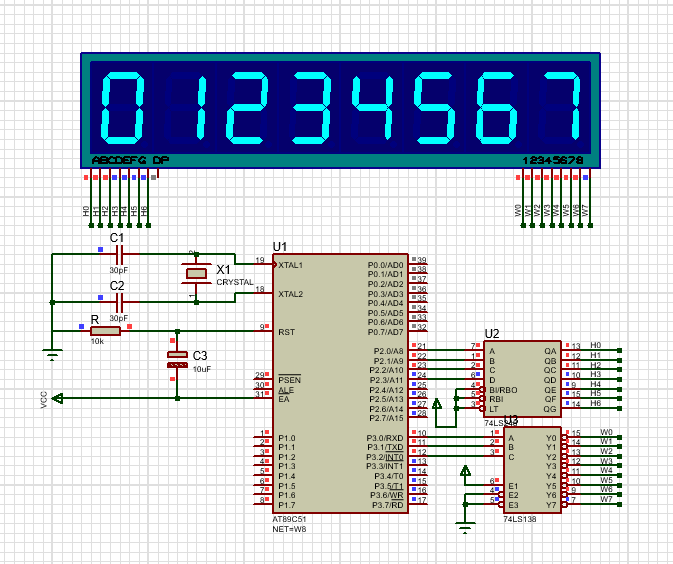Click pin number 39 on U1
The image size is (673, 564).
[422, 260]
